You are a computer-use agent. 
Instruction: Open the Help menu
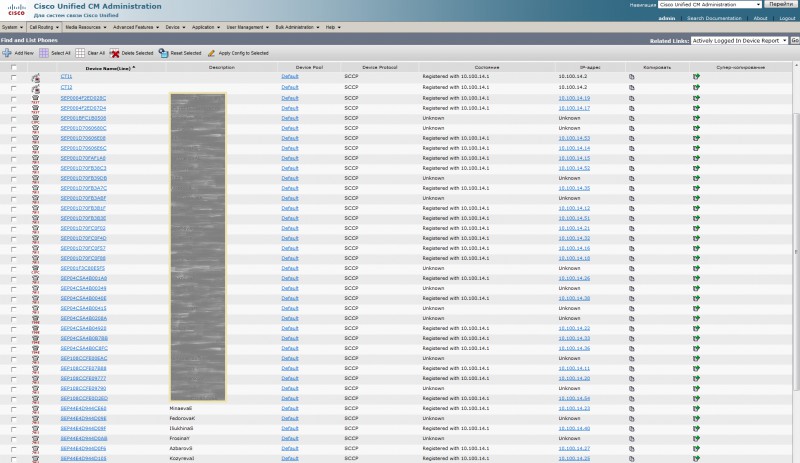pos(333,27)
